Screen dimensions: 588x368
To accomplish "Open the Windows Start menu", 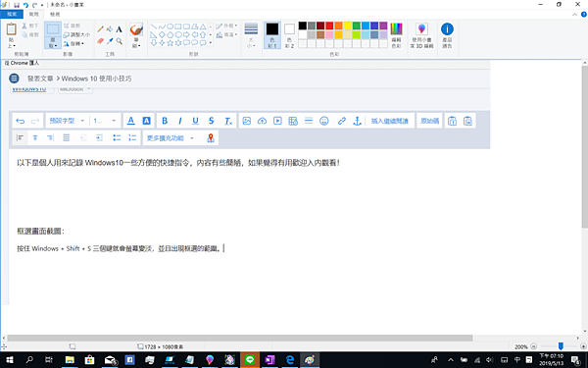I will tap(10, 360).
